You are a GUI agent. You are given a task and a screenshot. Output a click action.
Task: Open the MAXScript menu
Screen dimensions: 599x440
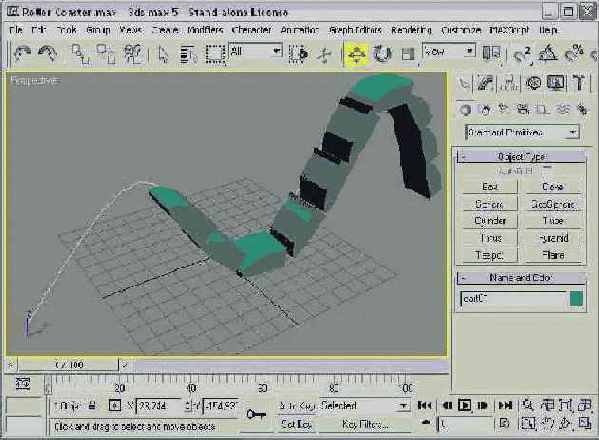[x=510, y=30]
